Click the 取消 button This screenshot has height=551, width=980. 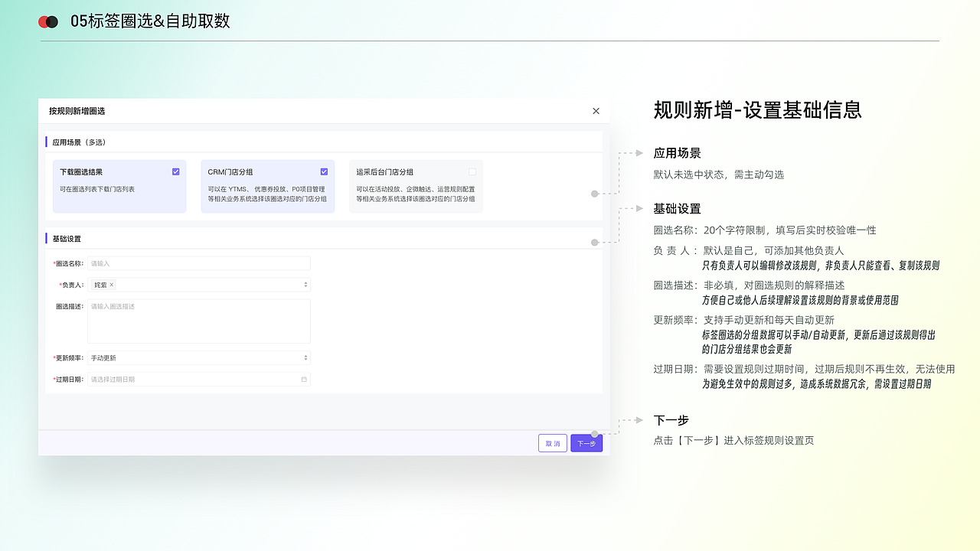tap(553, 443)
